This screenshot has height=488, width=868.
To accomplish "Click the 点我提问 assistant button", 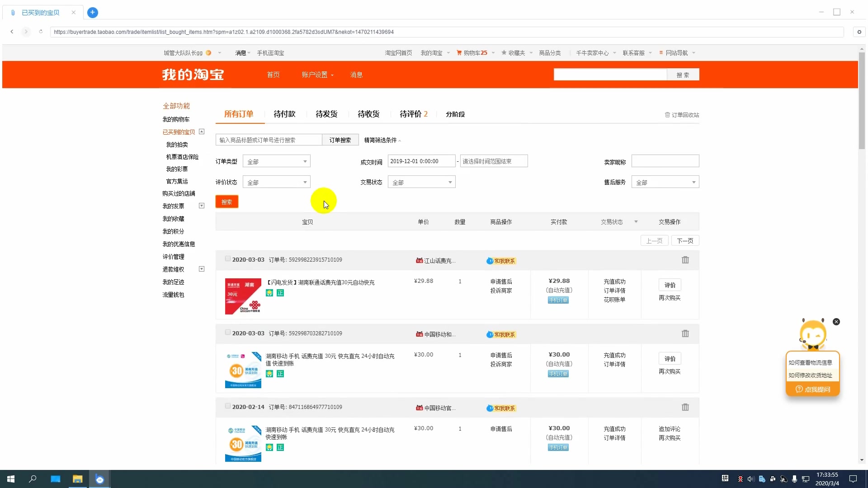I will 813,389.
